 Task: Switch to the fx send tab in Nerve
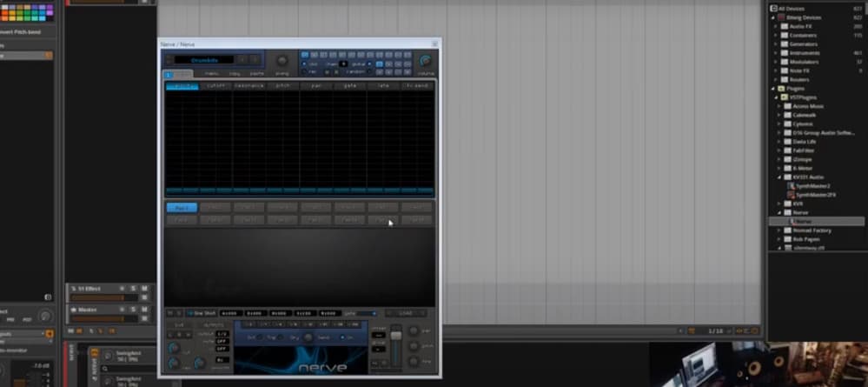(x=417, y=86)
